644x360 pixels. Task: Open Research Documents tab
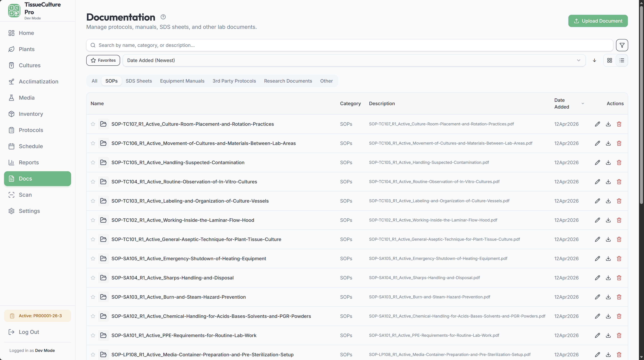[x=288, y=81]
